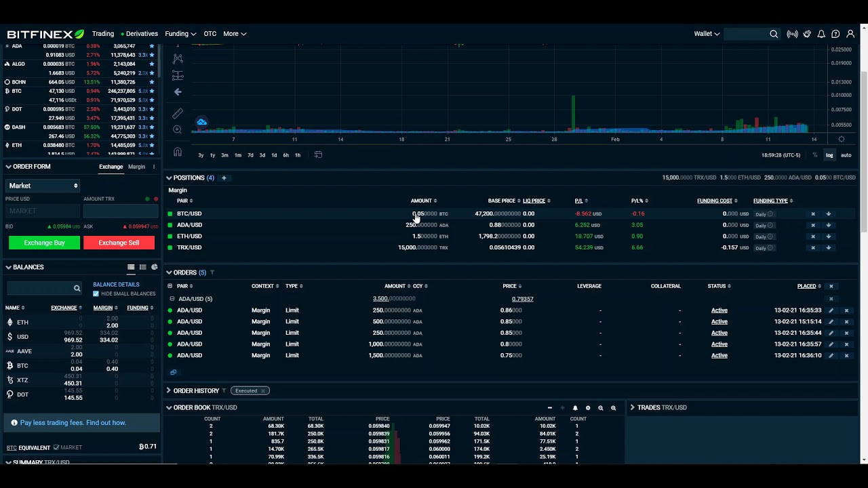Viewport: 868px width, 488px height.
Task: Expand the Order History panel
Action: (169, 391)
